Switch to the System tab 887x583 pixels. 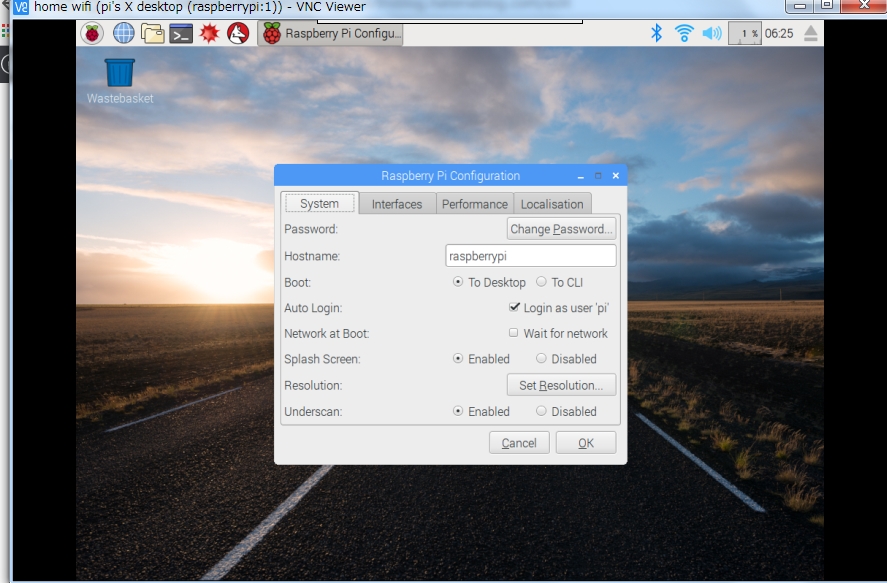(320, 204)
